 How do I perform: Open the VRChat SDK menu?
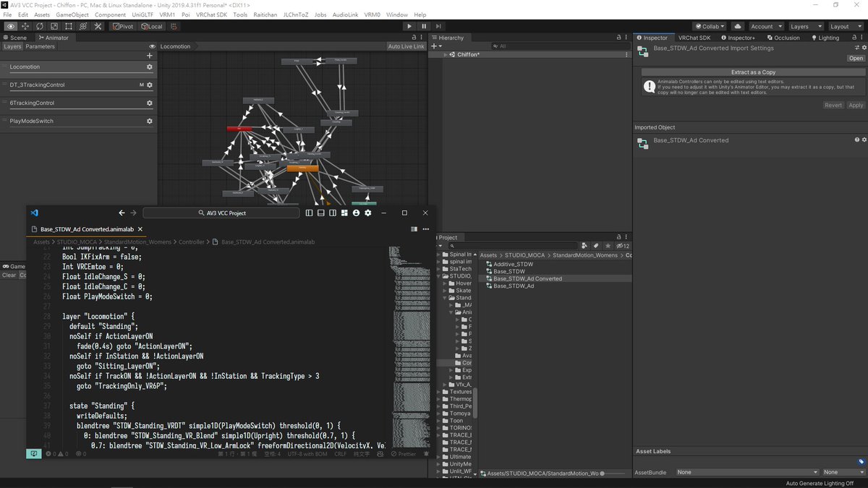211,14
